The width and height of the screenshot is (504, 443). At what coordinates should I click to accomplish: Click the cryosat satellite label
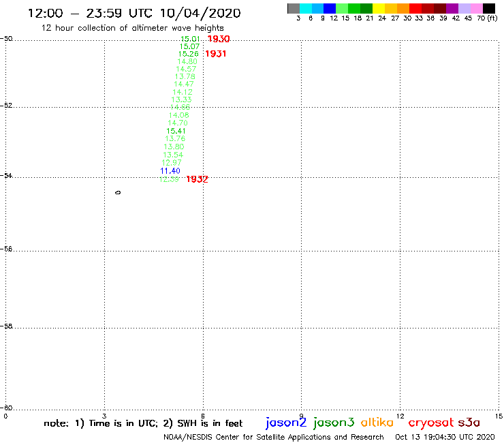pyautogui.click(x=431, y=423)
